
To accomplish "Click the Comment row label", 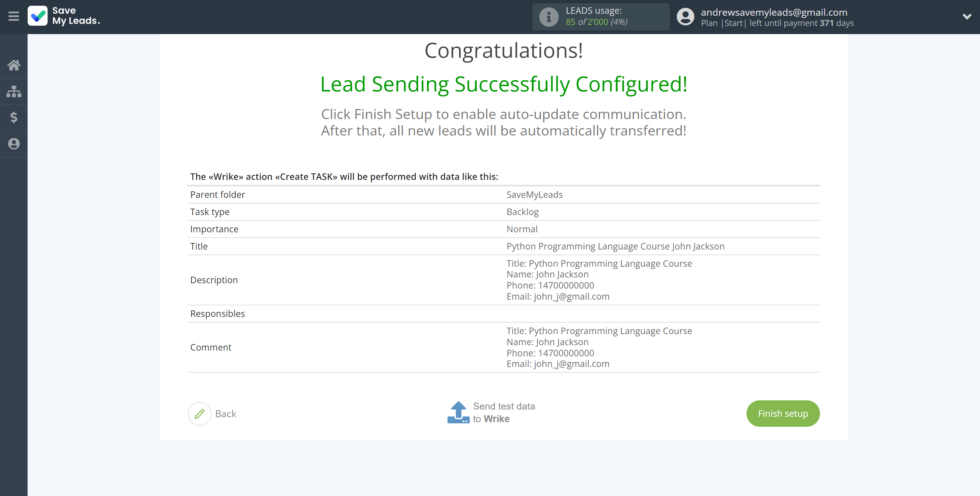I will (211, 347).
